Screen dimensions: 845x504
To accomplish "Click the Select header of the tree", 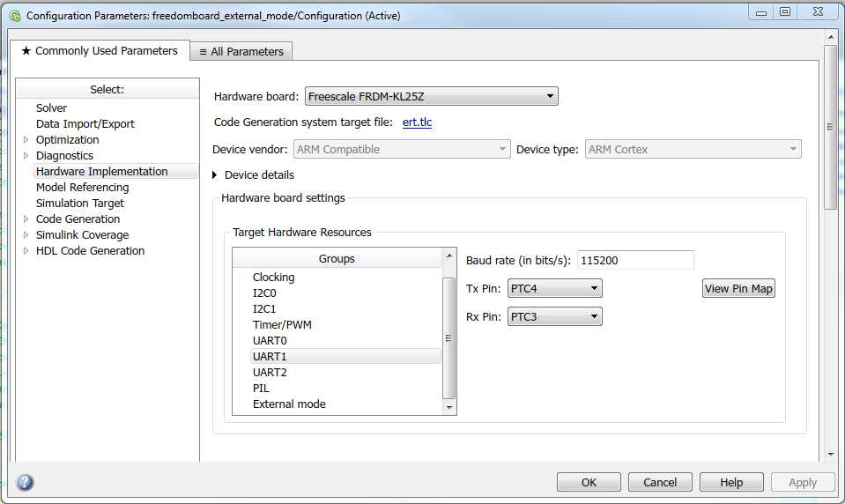I will click(x=107, y=90).
